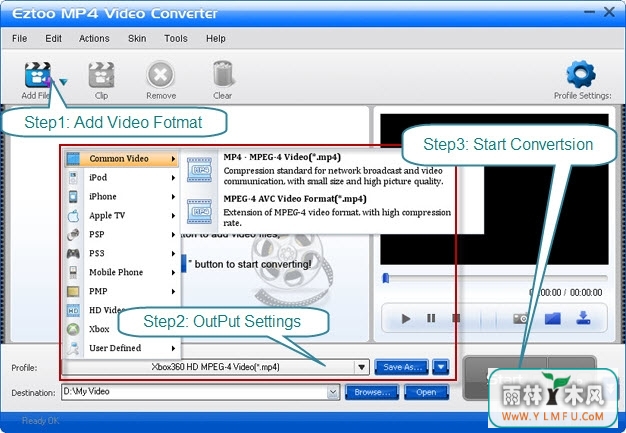Click the Mobile Phone icon
Screen dimensions: 626x433
click(73, 272)
